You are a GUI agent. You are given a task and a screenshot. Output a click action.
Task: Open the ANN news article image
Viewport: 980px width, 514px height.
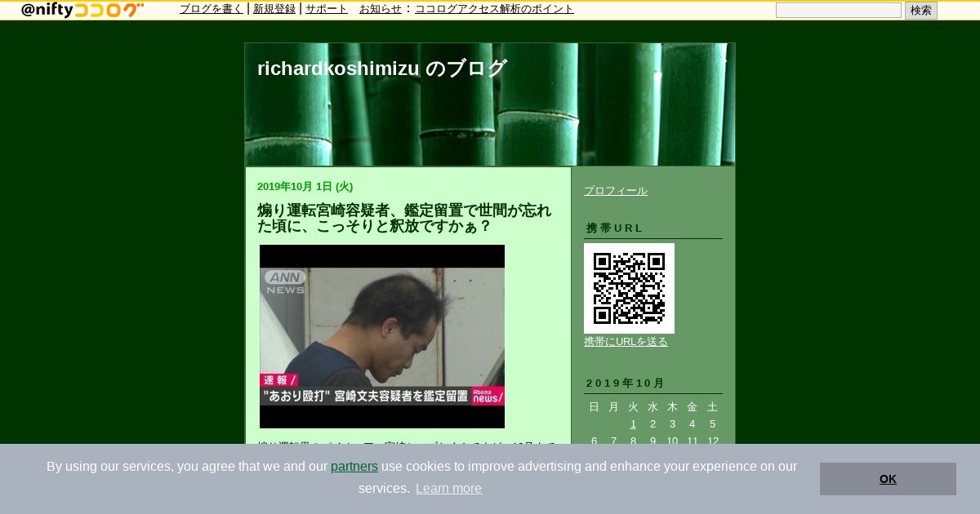[x=382, y=336]
